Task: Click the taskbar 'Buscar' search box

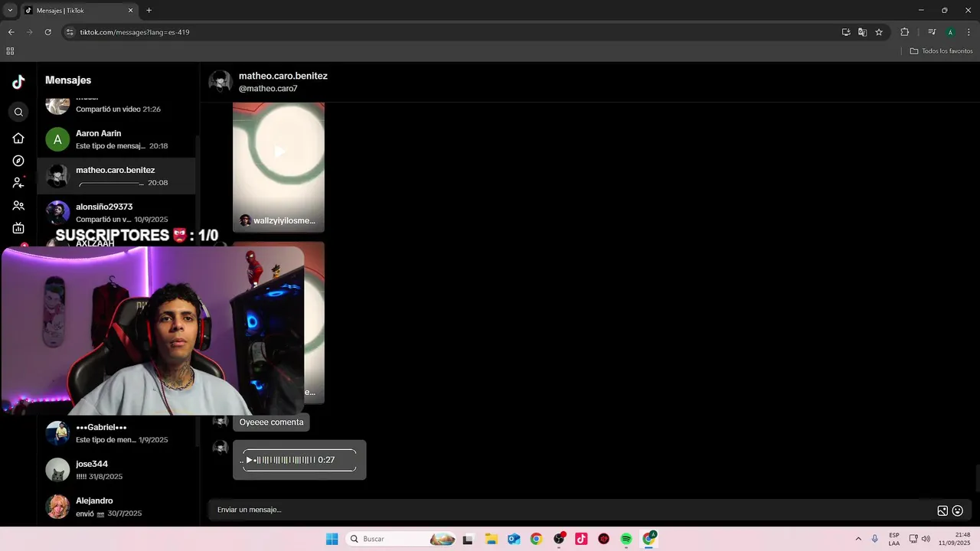Action: [402, 540]
